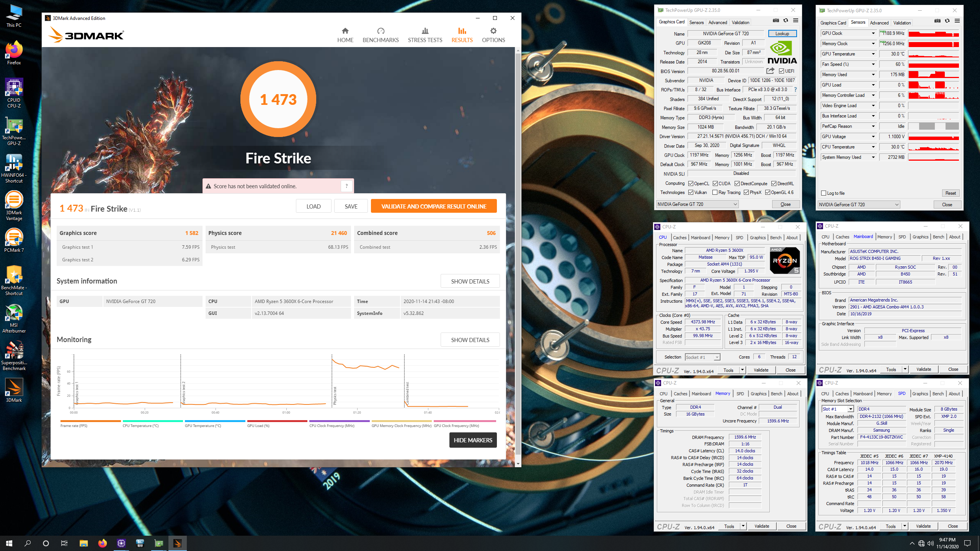Screen dimensions: 980x551
Task: Click the bus interface question mark in GPU-Z
Action: click(795, 90)
